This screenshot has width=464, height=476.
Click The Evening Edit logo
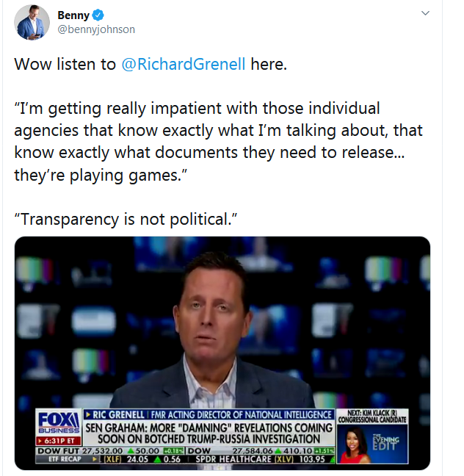click(x=385, y=442)
